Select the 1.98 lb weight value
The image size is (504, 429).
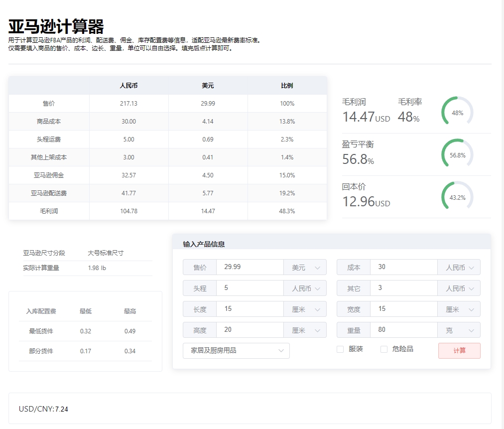tap(97, 268)
